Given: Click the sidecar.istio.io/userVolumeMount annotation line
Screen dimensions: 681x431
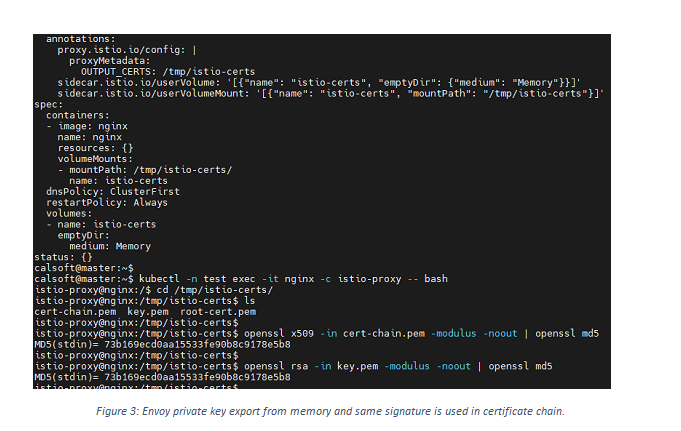Looking at the screenshot, I should (331, 93).
